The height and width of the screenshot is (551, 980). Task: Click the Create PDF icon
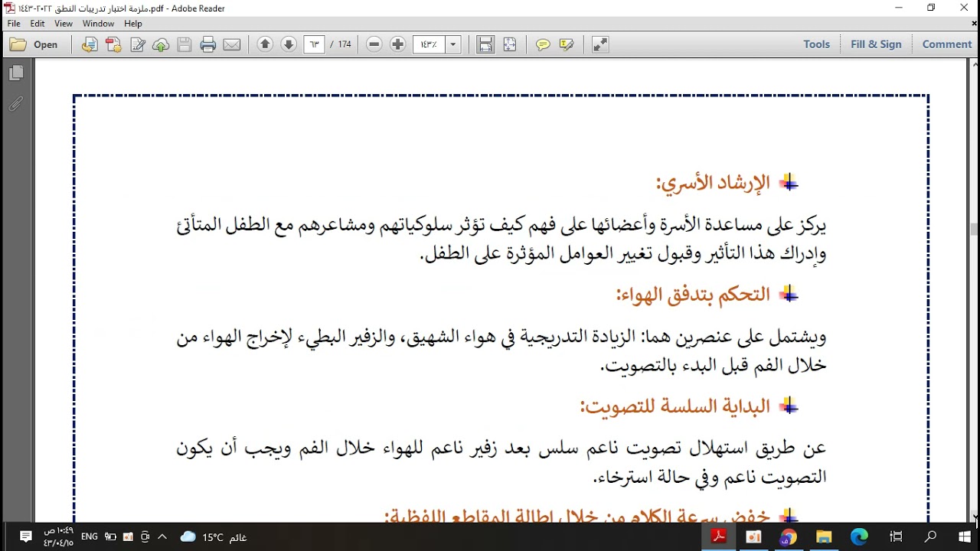(113, 44)
